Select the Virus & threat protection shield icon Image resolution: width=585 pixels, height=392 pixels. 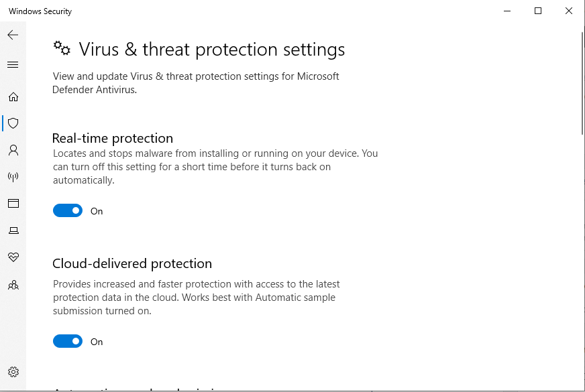13,123
